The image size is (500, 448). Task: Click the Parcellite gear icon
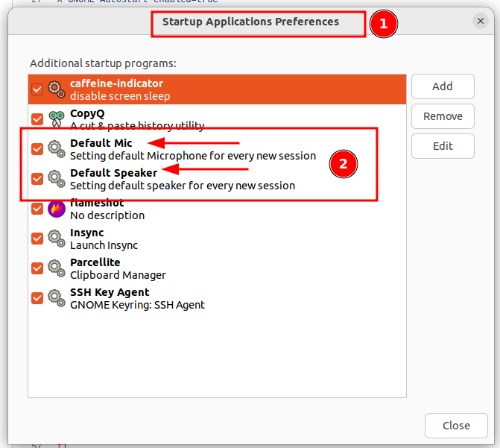(x=57, y=268)
